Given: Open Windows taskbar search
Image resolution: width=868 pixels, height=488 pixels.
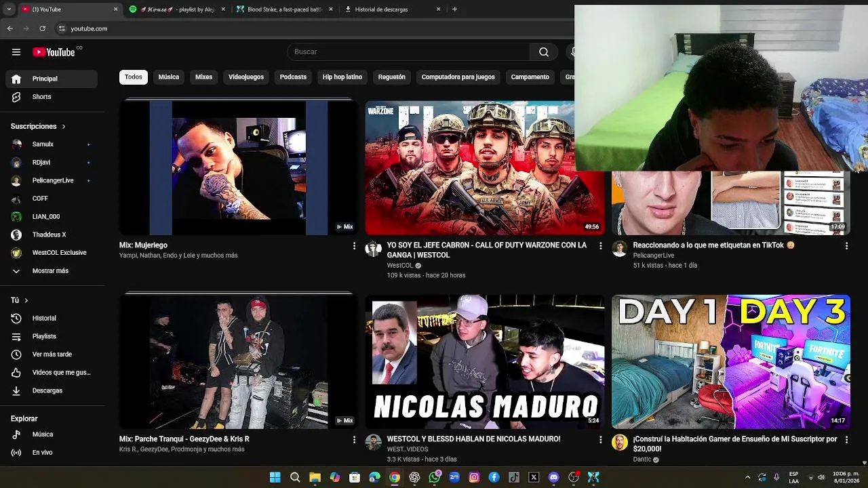Looking at the screenshot, I should [295, 477].
